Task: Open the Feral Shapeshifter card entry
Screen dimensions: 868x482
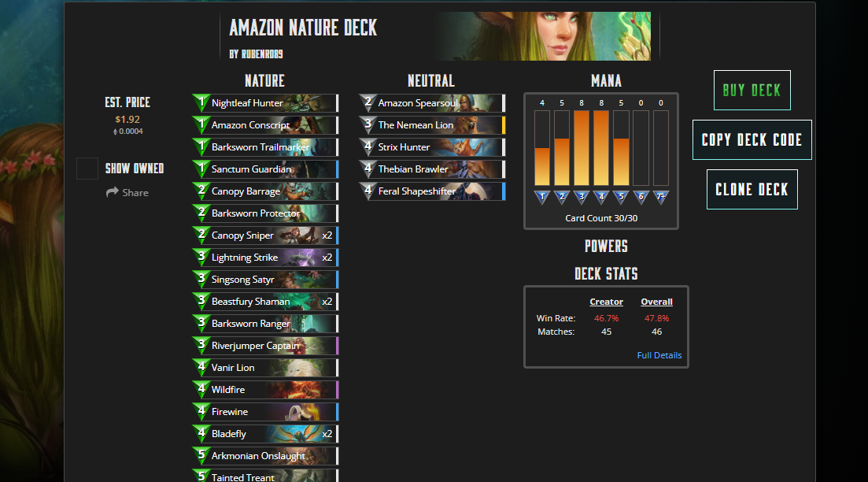Action: [432, 191]
